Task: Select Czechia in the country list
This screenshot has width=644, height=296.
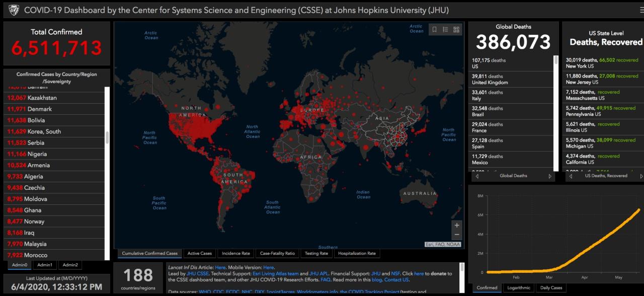Action: click(x=54, y=188)
